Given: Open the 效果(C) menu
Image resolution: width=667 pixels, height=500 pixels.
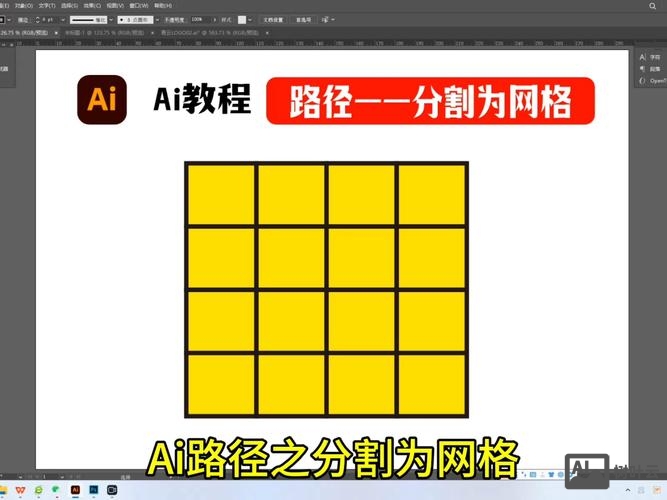Looking at the screenshot, I should tap(92, 6).
